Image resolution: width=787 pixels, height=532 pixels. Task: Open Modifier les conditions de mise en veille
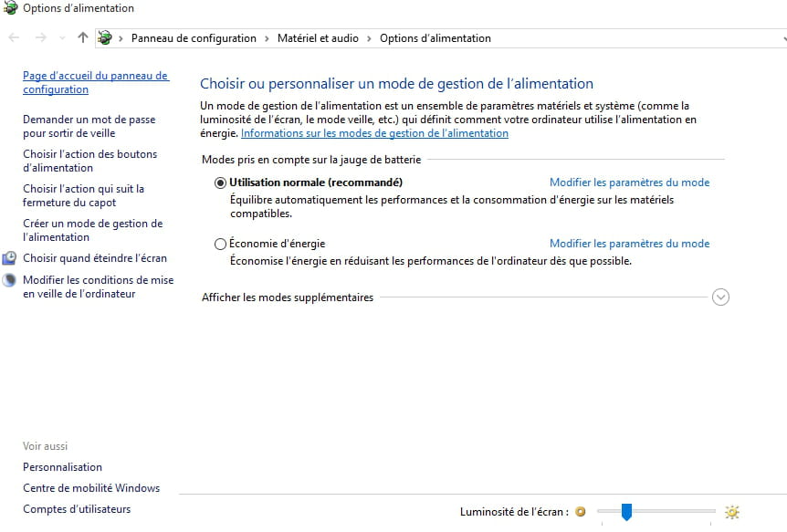99,287
